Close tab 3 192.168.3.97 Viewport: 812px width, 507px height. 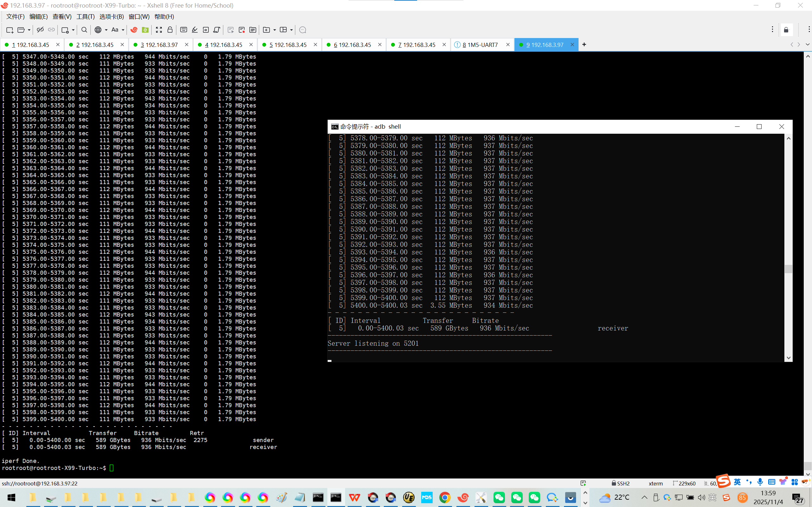187,45
